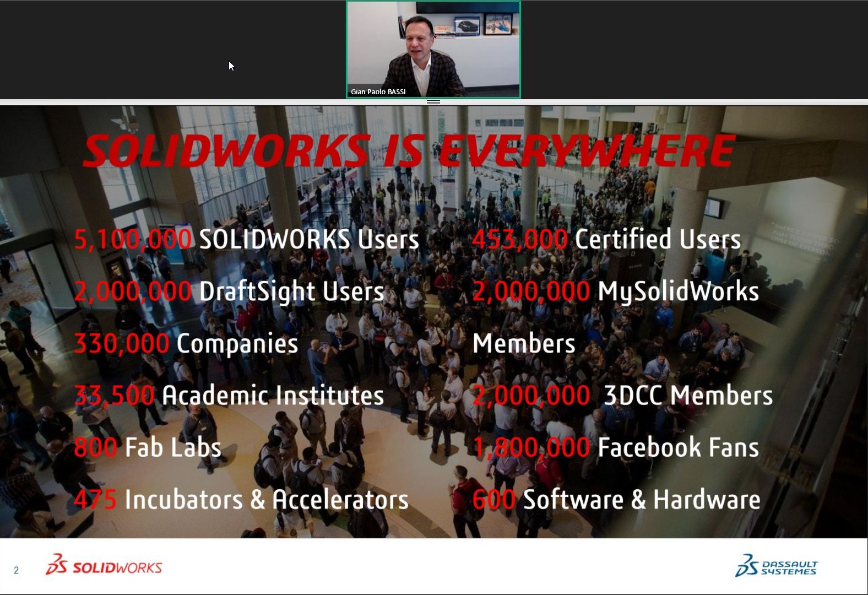Viewport: 868px width, 595px height.
Task: Click the '2,000,000 DraftSight Users' line
Action: 229,292
